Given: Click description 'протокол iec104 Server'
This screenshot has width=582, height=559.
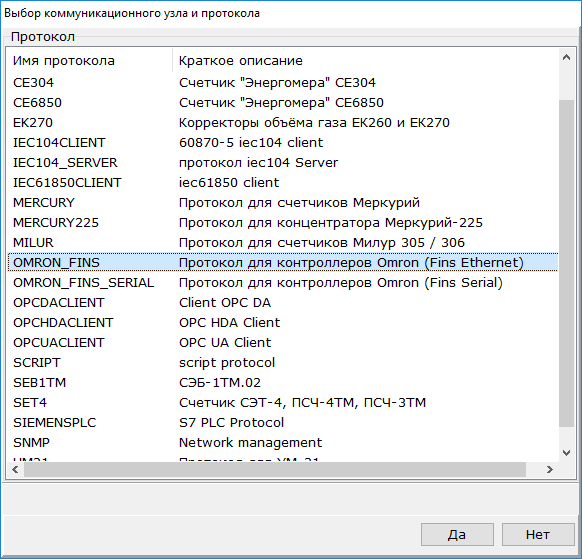Looking at the screenshot, I should coord(258,163).
